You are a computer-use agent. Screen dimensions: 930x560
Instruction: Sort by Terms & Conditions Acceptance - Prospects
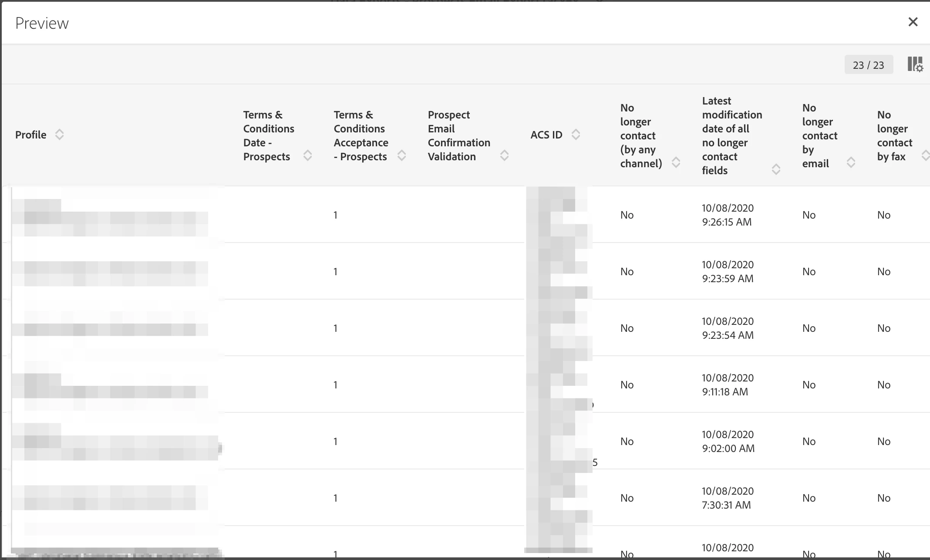401,155
